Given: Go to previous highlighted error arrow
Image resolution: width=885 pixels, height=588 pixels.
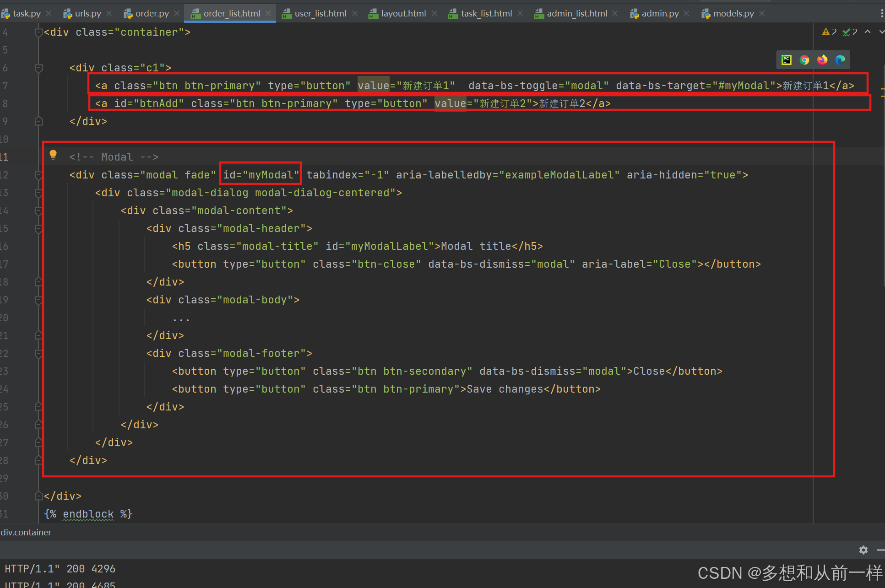Looking at the screenshot, I should click(x=868, y=32).
